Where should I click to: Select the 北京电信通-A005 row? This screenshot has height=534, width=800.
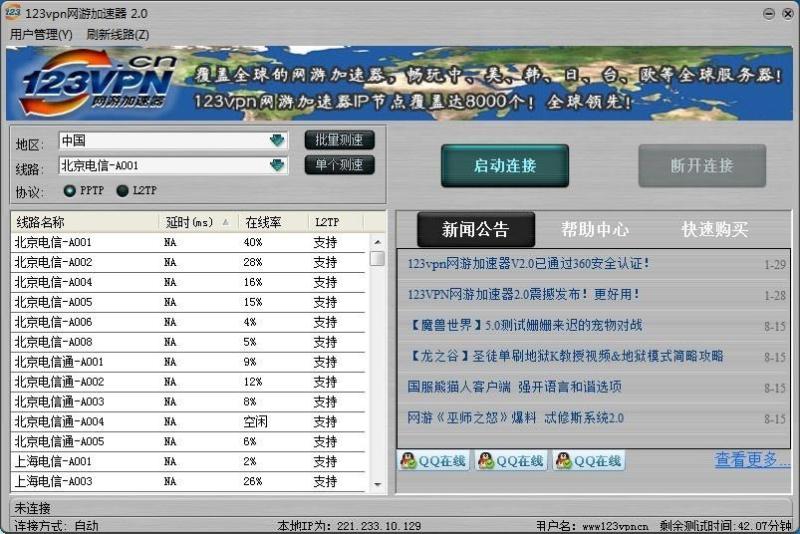coord(188,441)
